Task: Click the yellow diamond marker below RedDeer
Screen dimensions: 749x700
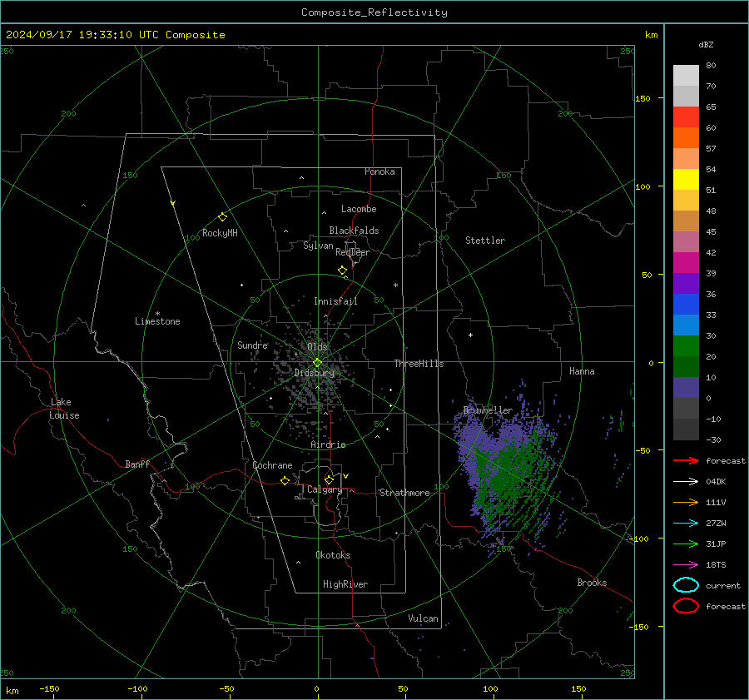Action: coord(342,271)
